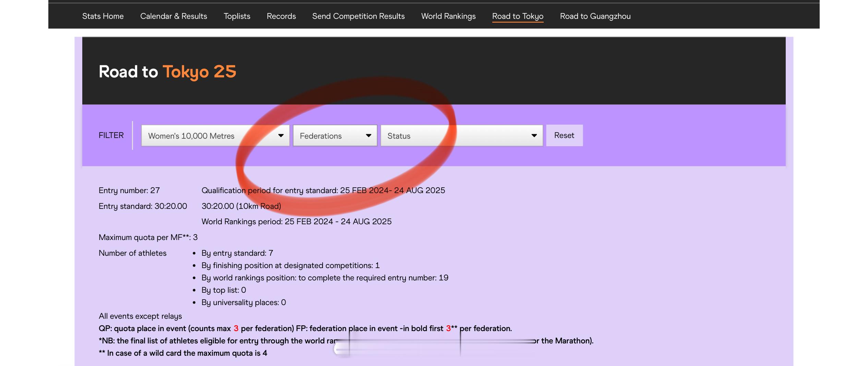Select 'By finishing position at designated competitions' line

coord(291,265)
